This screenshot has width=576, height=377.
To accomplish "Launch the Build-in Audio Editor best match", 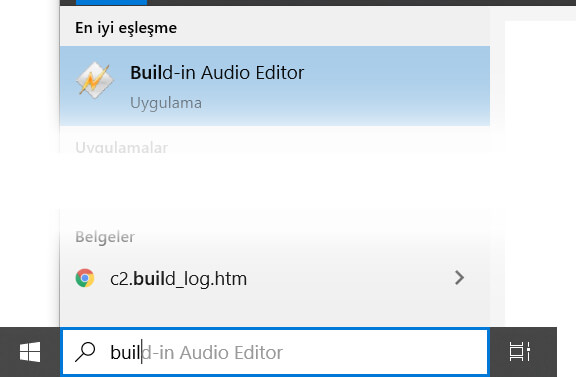I will click(x=275, y=86).
